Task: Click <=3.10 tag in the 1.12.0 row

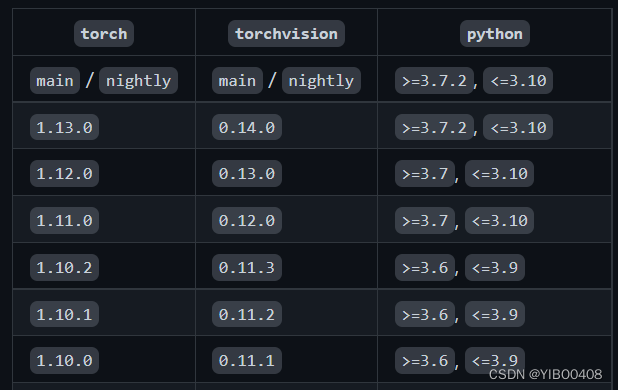Action: (x=499, y=173)
